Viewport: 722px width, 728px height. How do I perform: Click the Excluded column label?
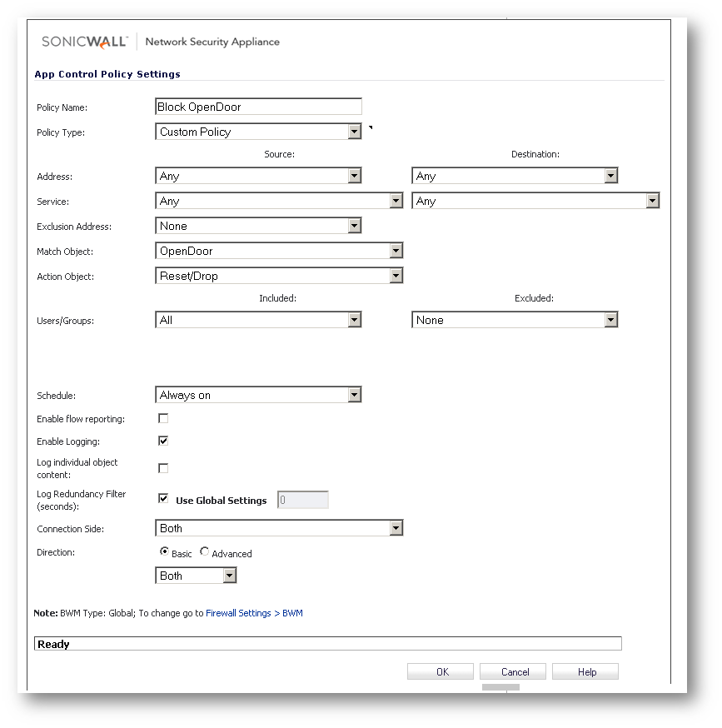(x=534, y=298)
